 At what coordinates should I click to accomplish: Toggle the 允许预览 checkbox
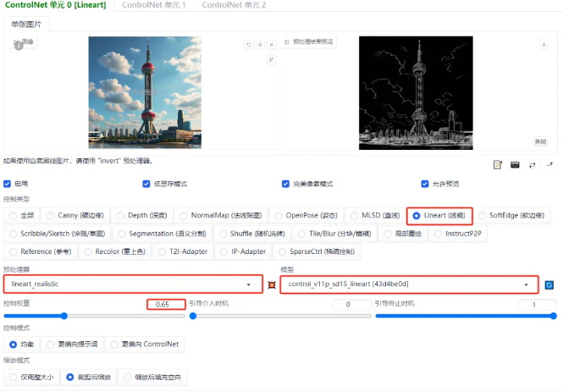425,184
